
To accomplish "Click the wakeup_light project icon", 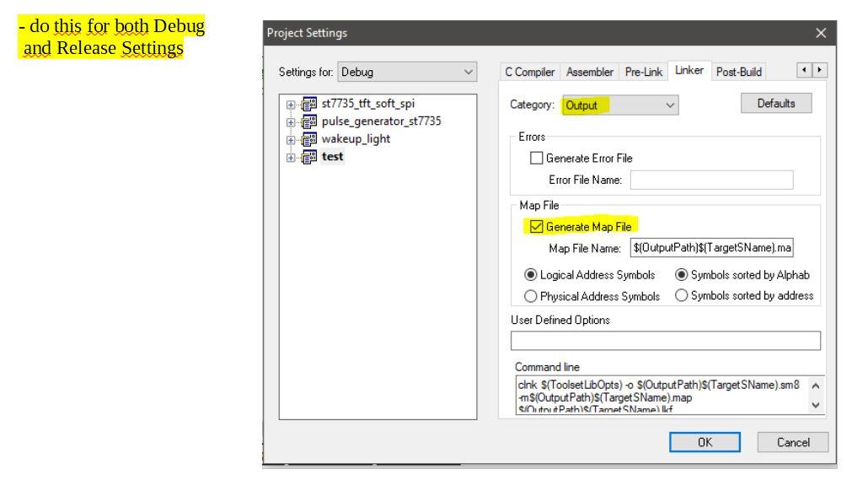I will pos(309,139).
